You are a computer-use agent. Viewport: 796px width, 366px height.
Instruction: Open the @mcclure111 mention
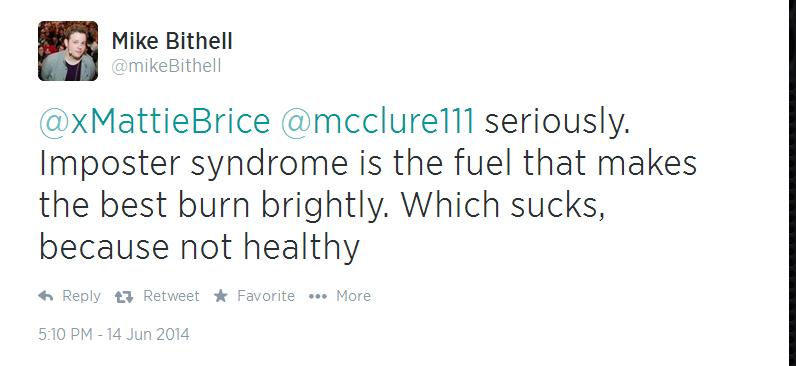pos(377,122)
